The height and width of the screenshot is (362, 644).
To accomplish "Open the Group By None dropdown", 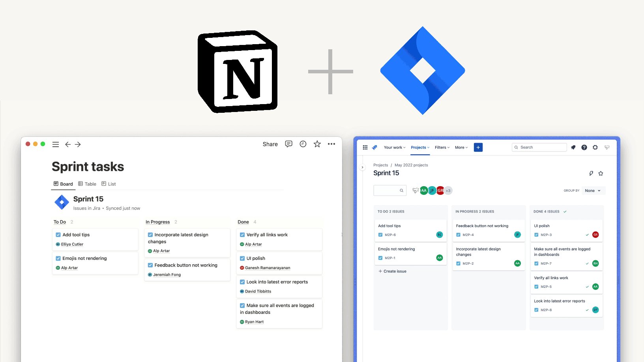I will click(x=593, y=190).
